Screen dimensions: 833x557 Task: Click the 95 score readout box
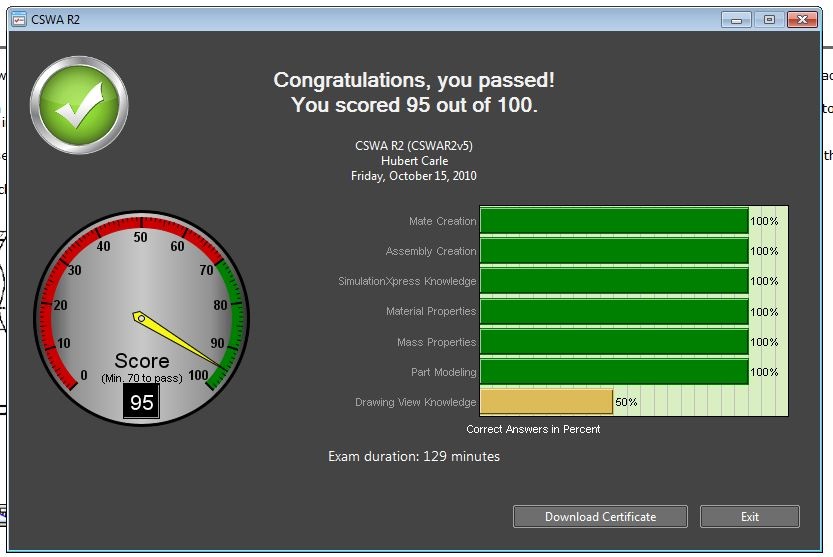click(141, 402)
